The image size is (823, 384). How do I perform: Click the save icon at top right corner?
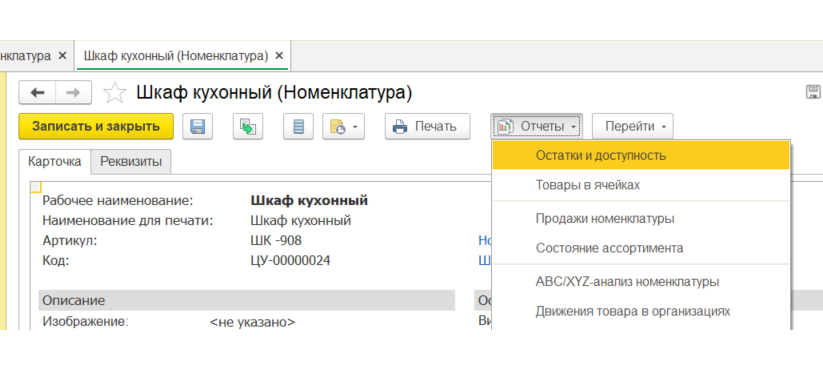(x=813, y=92)
